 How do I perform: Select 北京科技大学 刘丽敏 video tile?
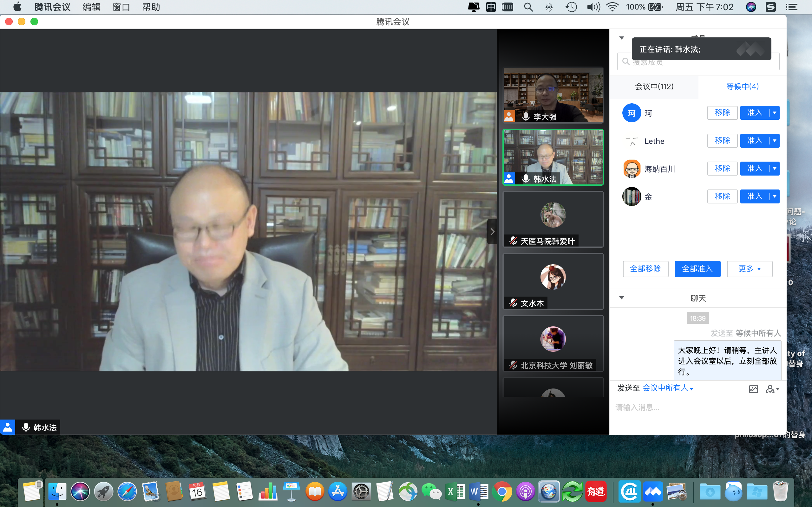click(x=553, y=343)
